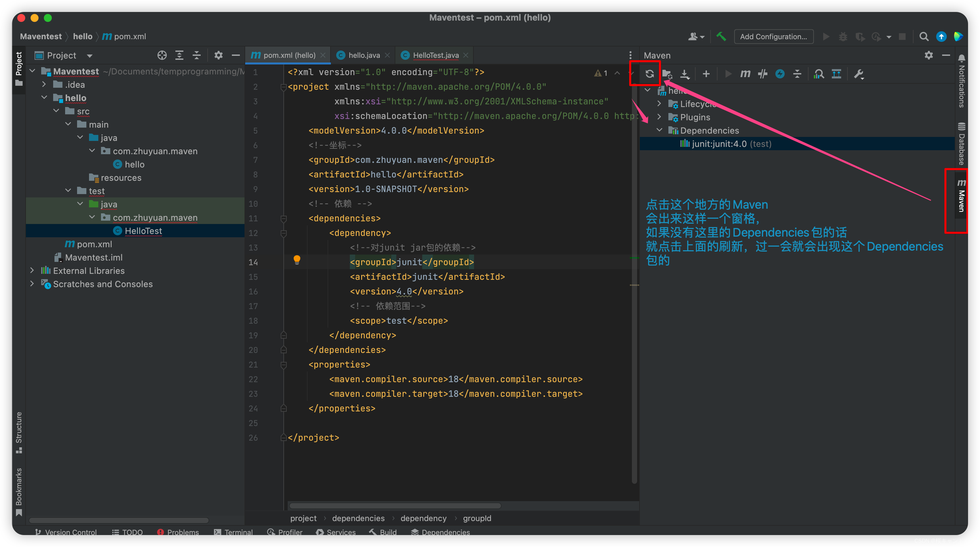Open run options dropdown arrow in toolbar
Viewport: 980px width, 547px height.
[889, 37]
